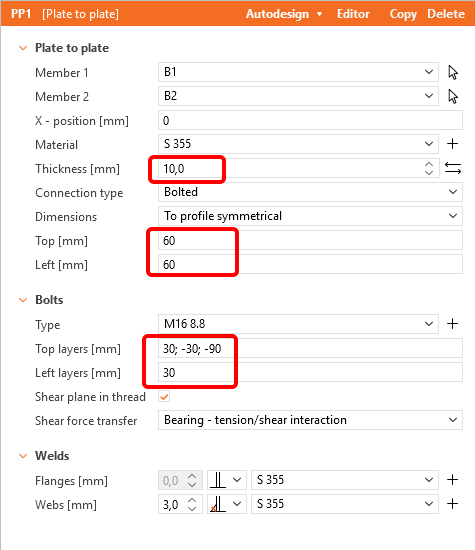Pick Member 2 from model with cursor icon

coord(453,96)
